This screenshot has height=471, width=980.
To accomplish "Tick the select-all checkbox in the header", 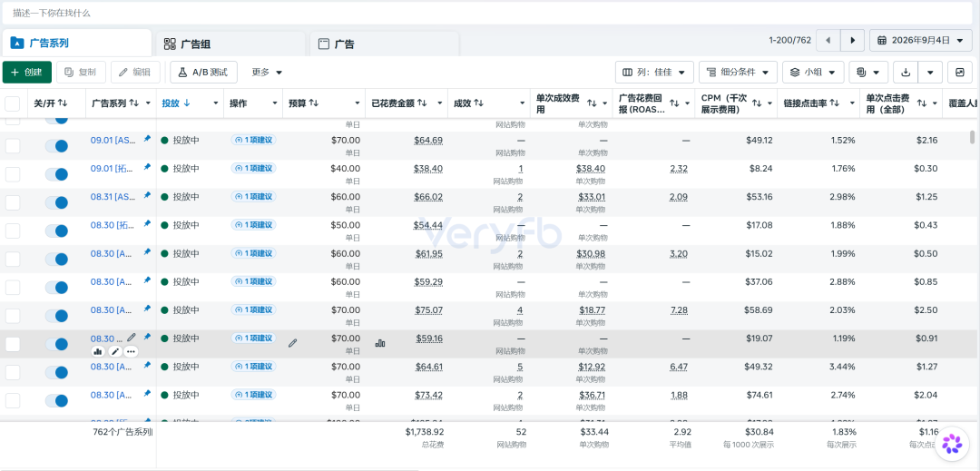I will click(x=13, y=103).
